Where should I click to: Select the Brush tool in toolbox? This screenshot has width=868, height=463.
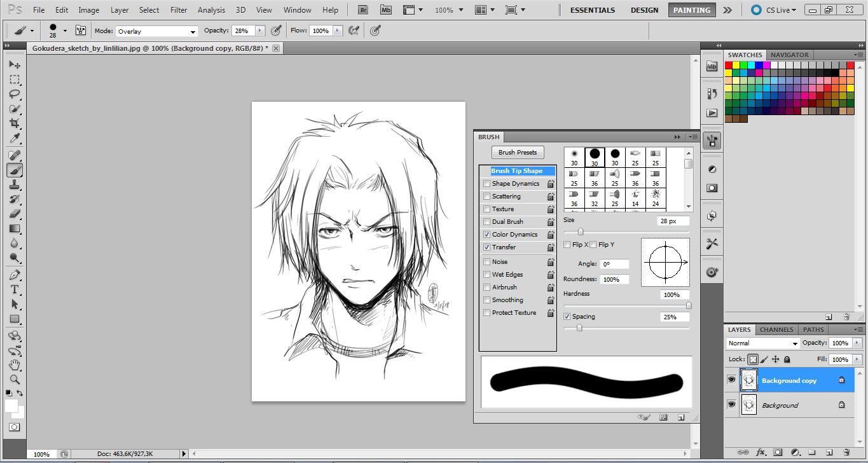(x=15, y=170)
